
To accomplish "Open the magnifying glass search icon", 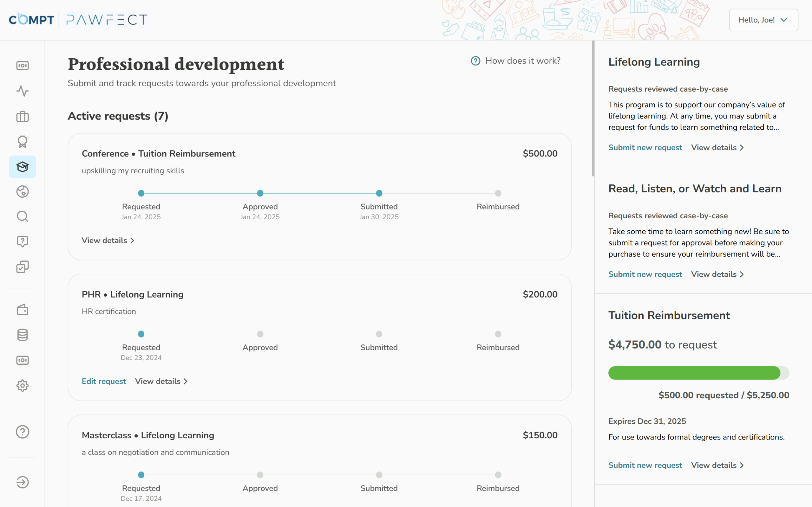I will (x=23, y=217).
